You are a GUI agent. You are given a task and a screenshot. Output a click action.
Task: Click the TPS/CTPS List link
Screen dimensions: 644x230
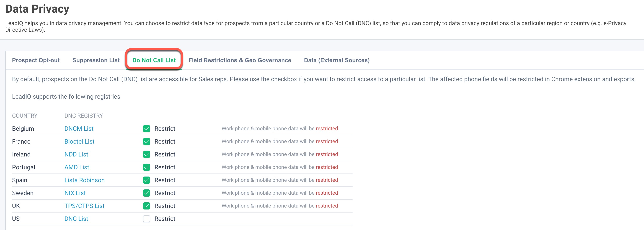coord(84,206)
